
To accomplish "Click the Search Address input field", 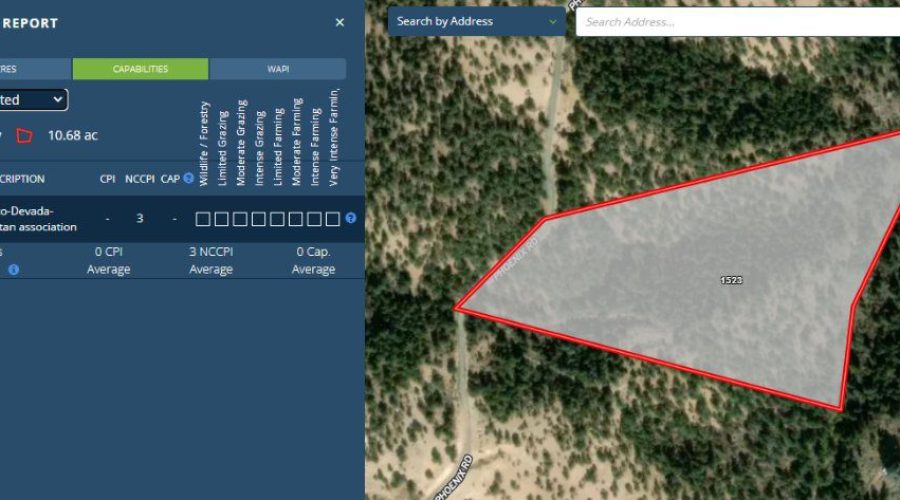I will [x=738, y=22].
